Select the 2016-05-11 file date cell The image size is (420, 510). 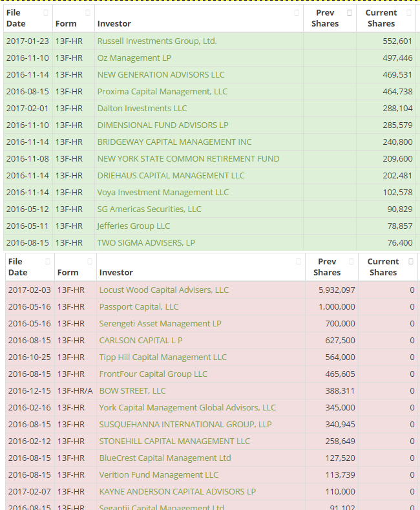point(28,226)
